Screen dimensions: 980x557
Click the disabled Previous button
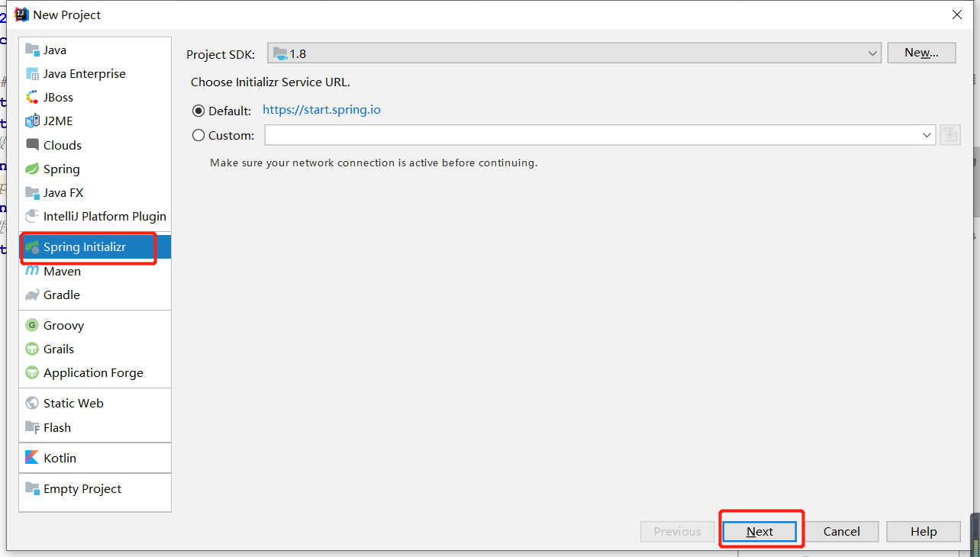pos(677,532)
